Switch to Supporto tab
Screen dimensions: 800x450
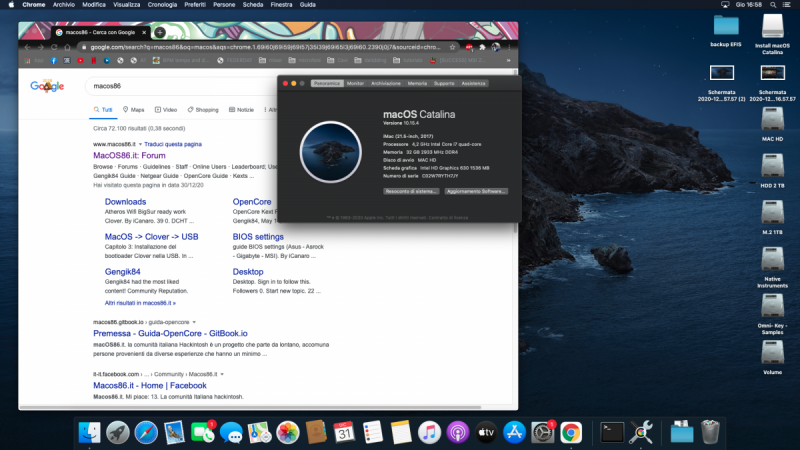(x=444, y=83)
